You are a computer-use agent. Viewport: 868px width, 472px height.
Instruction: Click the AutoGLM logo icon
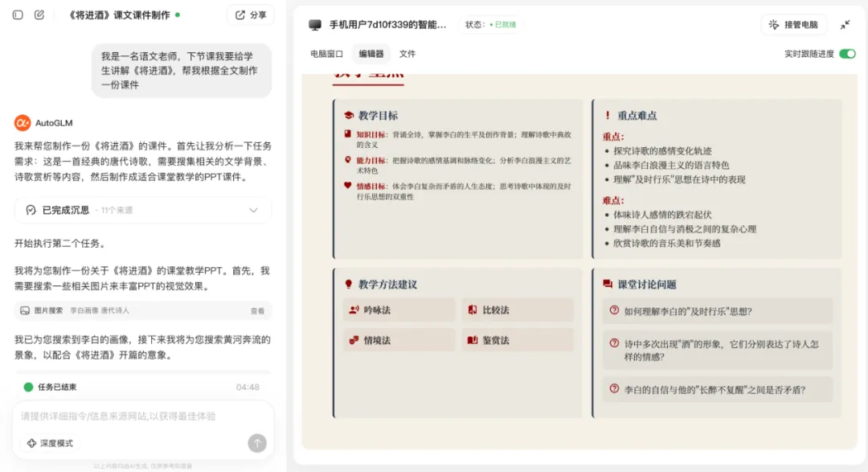click(23, 123)
